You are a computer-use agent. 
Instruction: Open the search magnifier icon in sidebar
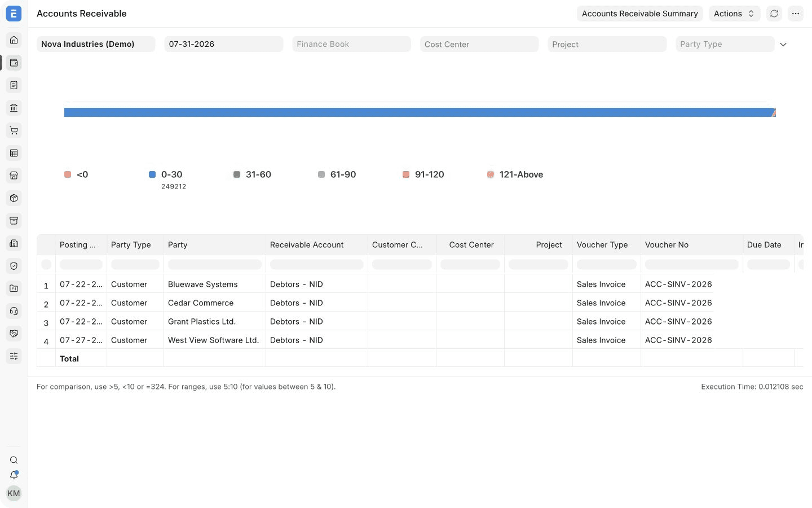click(x=14, y=460)
